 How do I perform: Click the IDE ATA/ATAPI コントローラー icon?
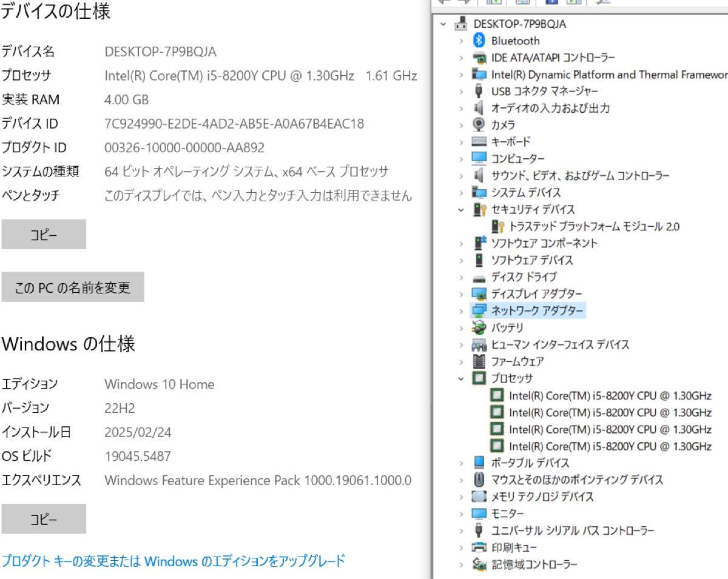coord(479,58)
